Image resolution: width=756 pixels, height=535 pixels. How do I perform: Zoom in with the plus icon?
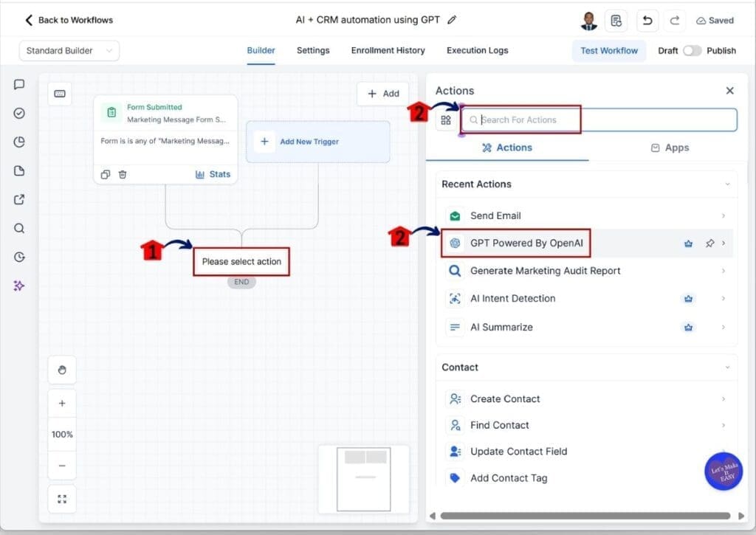coord(62,404)
